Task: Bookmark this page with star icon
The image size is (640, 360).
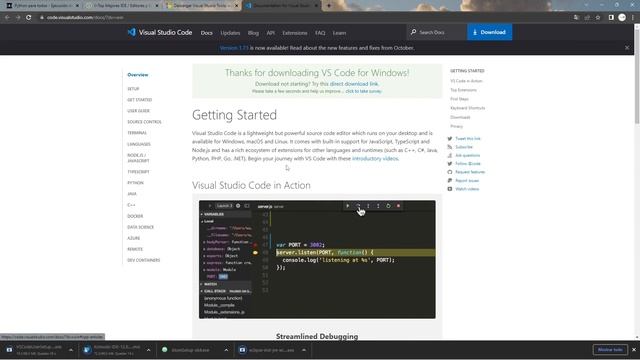Action: click(598, 18)
